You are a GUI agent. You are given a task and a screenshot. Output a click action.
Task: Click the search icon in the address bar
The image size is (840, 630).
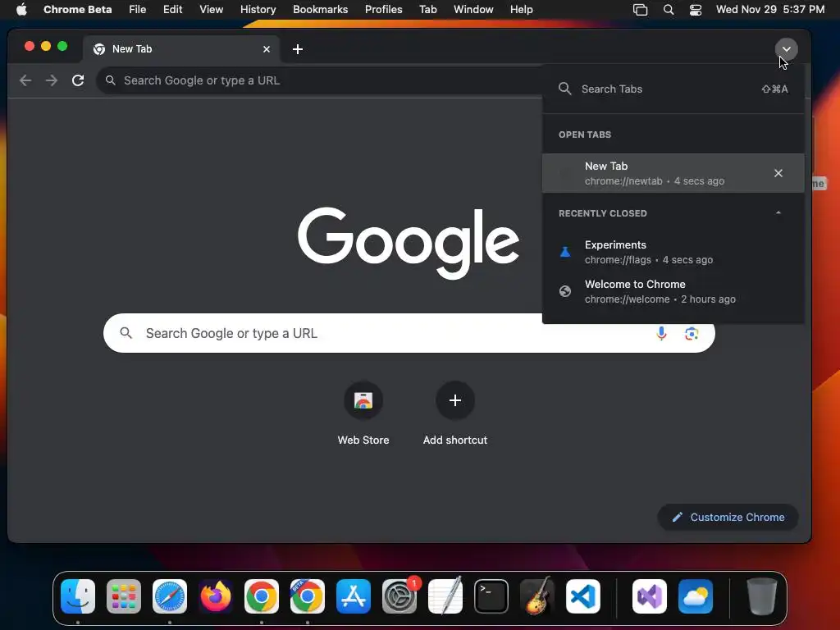(x=111, y=80)
